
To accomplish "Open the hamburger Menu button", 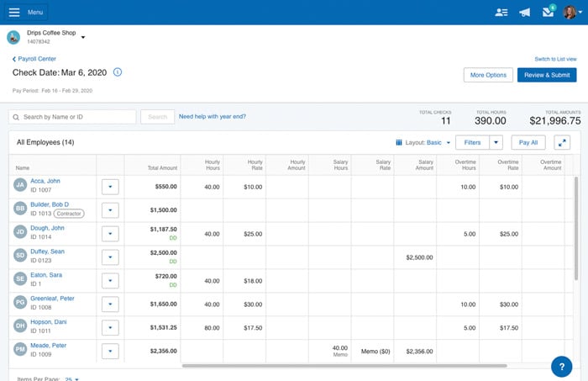I will [26, 13].
